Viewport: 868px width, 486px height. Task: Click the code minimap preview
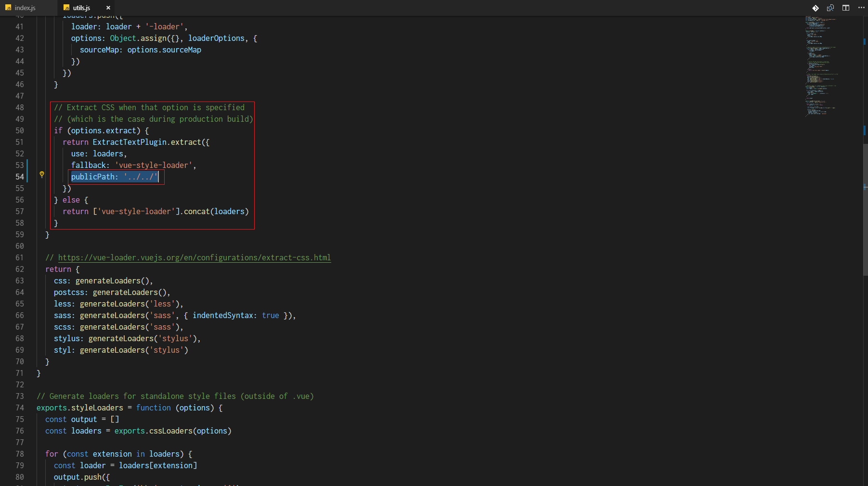click(821, 66)
